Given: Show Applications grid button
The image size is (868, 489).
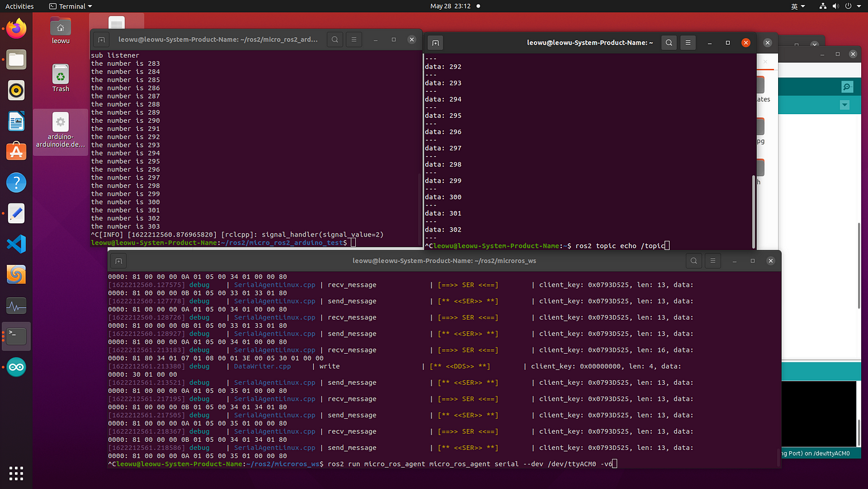Looking at the screenshot, I should 16,472.
